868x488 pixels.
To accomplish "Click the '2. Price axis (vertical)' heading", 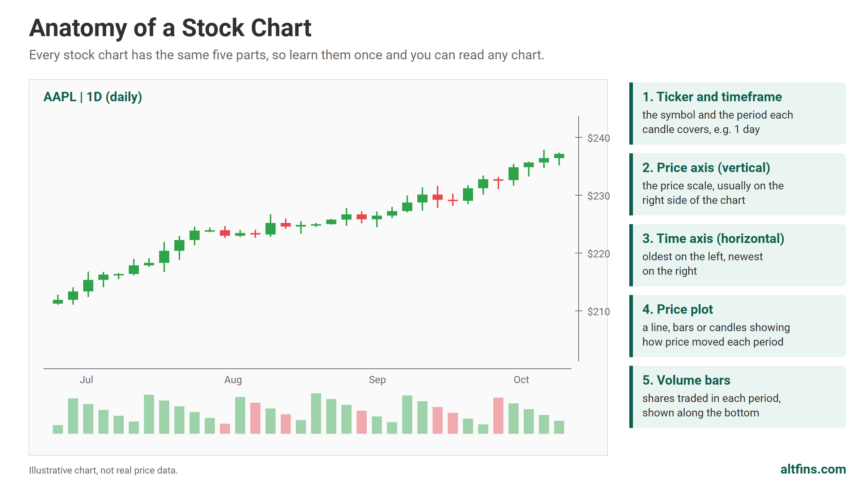I will click(706, 168).
